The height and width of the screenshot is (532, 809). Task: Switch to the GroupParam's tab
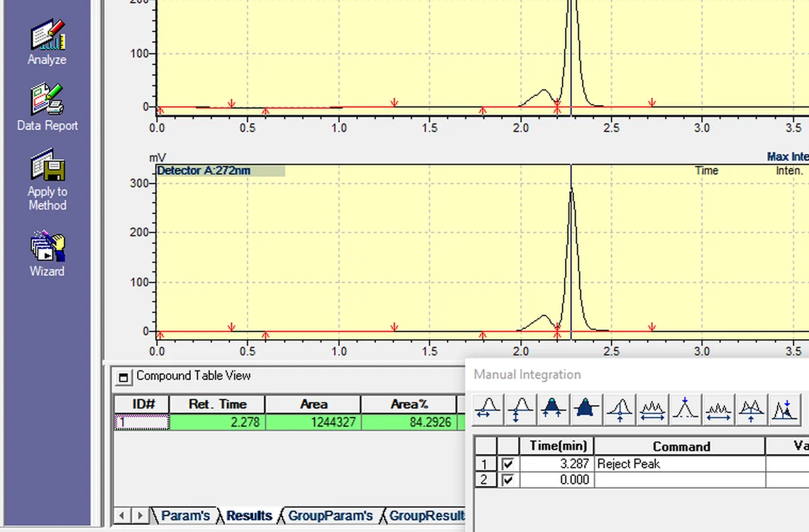click(330, 516)
